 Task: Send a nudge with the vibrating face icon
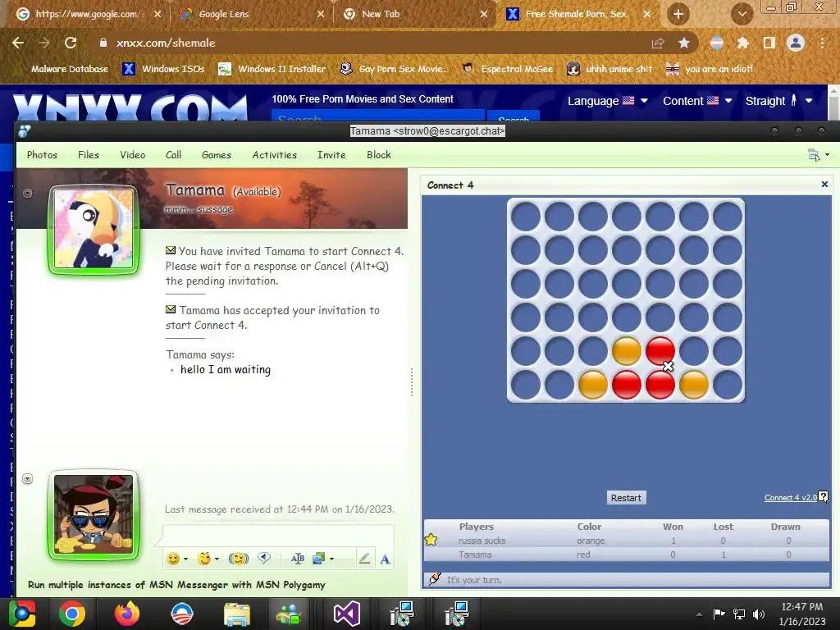(239, 559)
